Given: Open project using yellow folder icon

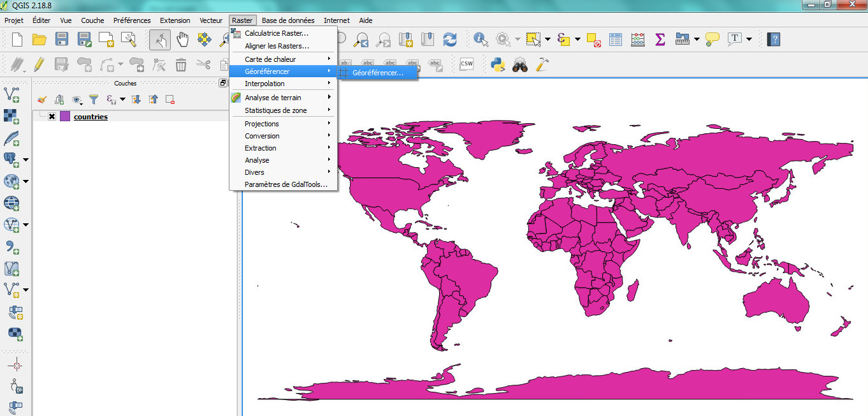Looking at the screenshot, I should click(40, 40).
